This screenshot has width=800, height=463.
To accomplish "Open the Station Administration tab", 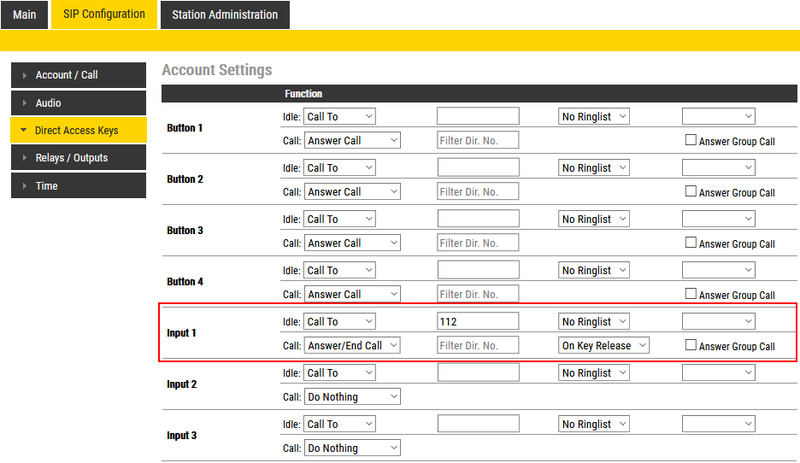I will point(225,15).
